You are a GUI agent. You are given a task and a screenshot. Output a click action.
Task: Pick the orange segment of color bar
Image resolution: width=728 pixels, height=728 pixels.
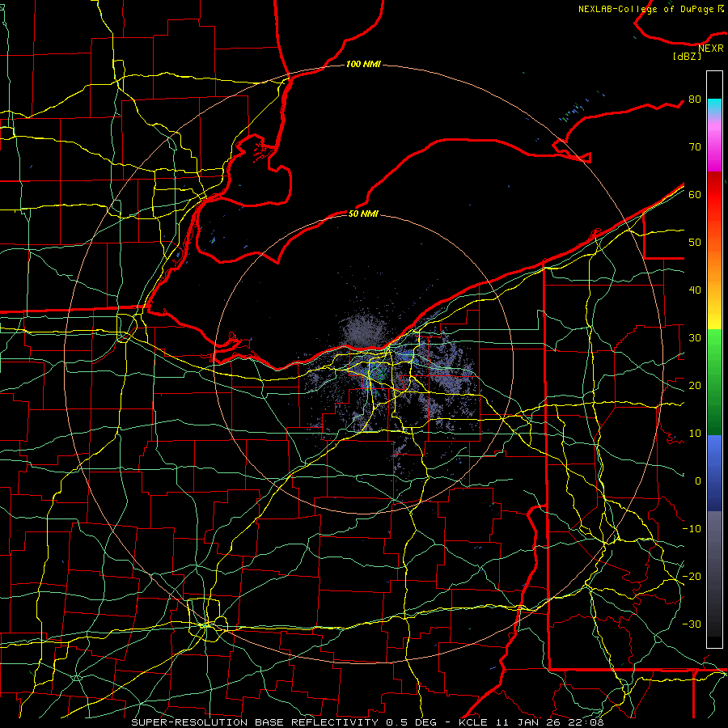tap(714, 274)
